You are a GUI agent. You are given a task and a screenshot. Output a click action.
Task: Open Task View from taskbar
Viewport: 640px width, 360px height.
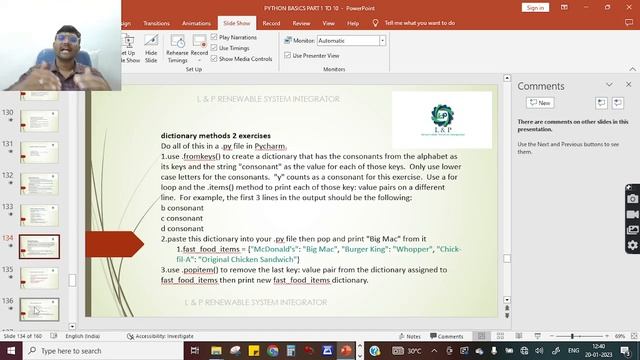(x=195, y=351)
